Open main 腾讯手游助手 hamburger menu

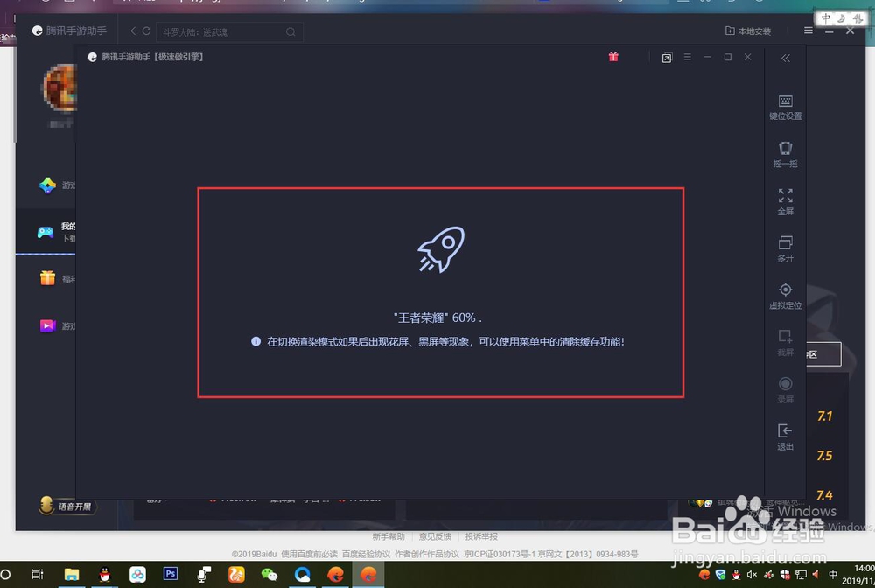[808, 31]
